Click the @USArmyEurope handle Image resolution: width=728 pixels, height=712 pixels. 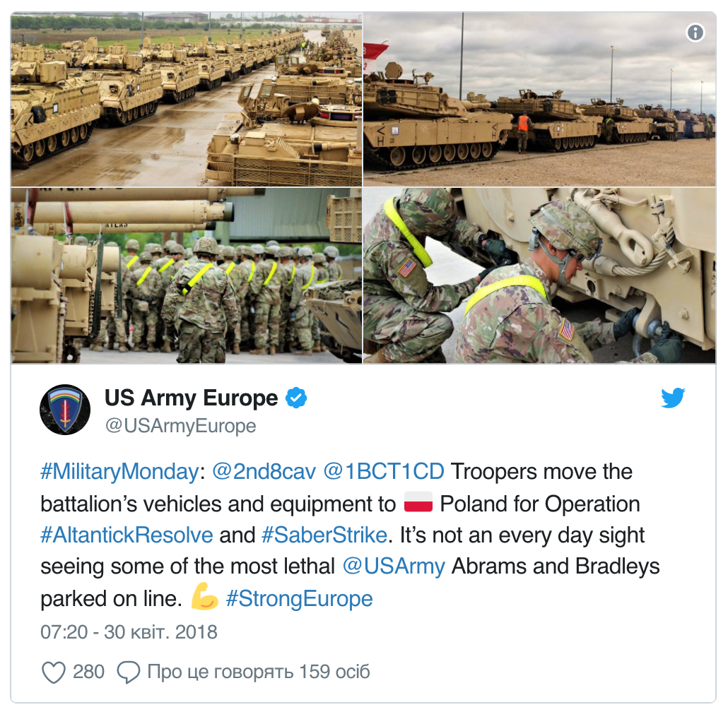tap(181, 426)
